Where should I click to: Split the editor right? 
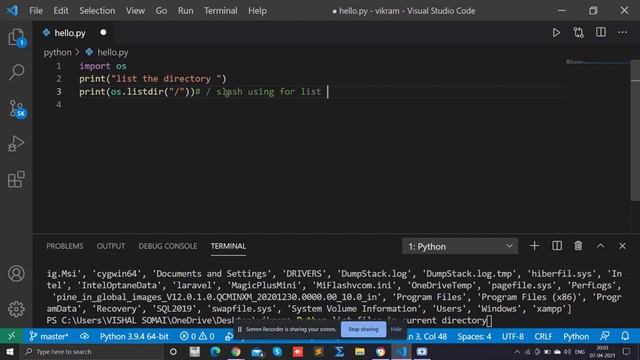tap(601, 32)
